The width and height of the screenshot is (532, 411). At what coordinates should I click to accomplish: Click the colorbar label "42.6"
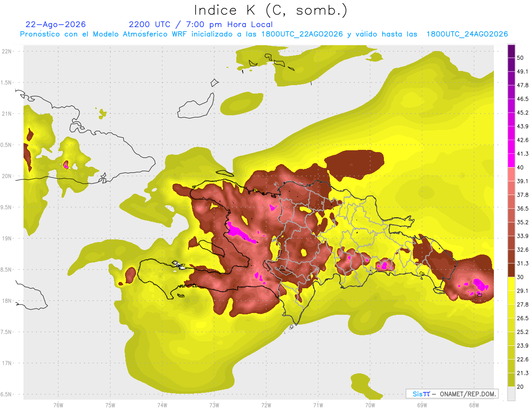point(522,140)
